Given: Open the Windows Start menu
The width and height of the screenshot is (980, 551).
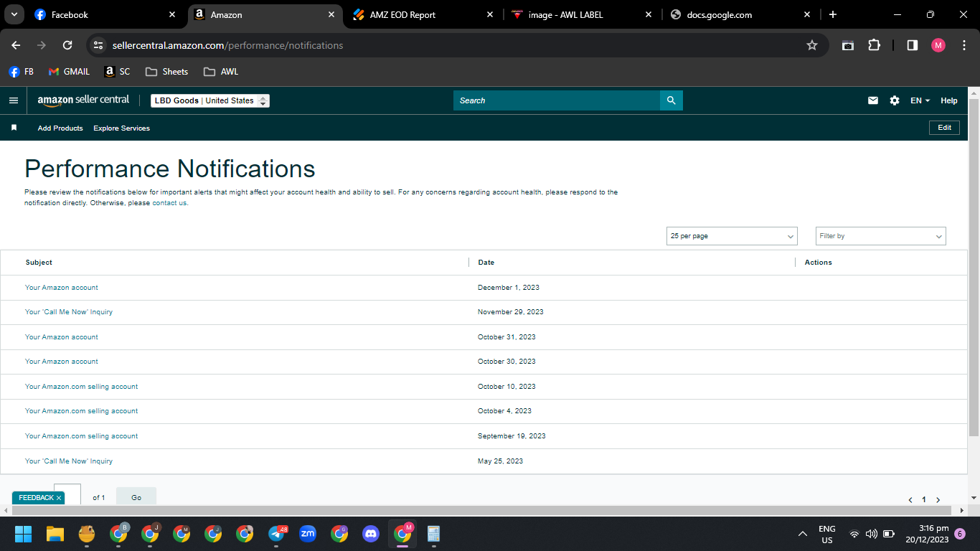Looking at the screenshot, I should pyautogui.click(x=24, y=534).
